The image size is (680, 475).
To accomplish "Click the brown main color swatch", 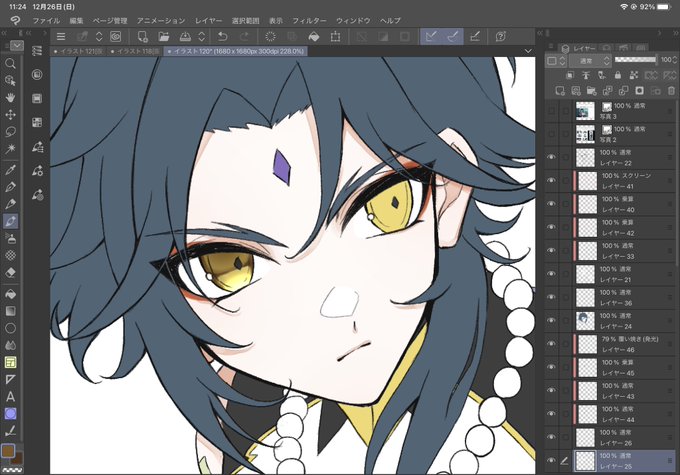I will click(8, 451).
